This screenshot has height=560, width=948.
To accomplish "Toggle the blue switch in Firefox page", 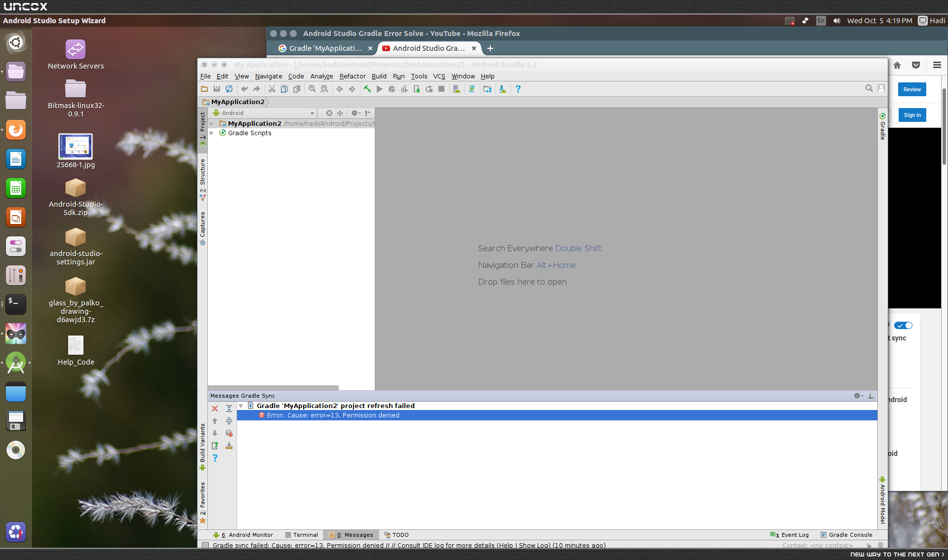I will click(x=904, y=326).
